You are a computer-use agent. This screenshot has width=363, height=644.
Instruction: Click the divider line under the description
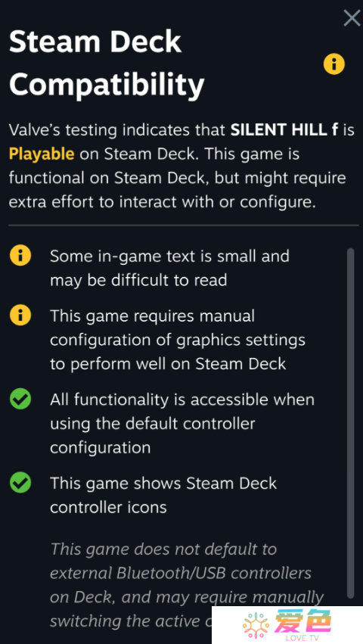coord(184,225)
